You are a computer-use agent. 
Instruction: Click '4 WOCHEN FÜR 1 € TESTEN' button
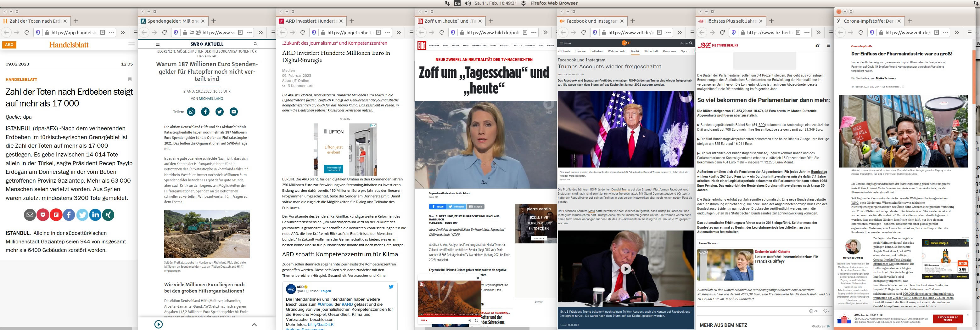point(948,319)
